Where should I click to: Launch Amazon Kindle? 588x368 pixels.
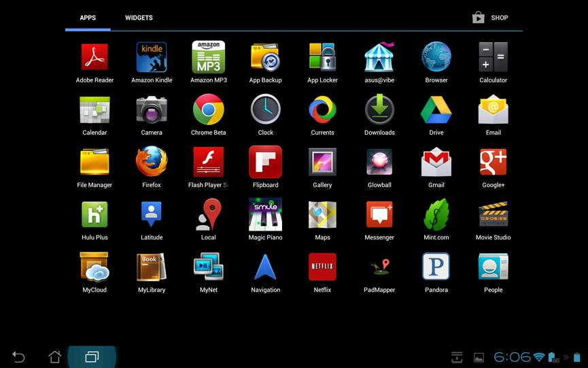[152, 57]
